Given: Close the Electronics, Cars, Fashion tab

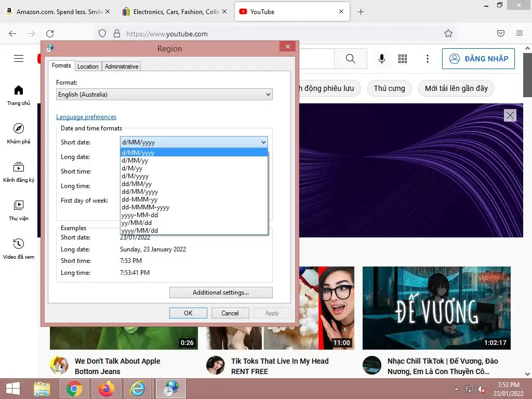Looking at the screenshot, I should 224,11.
